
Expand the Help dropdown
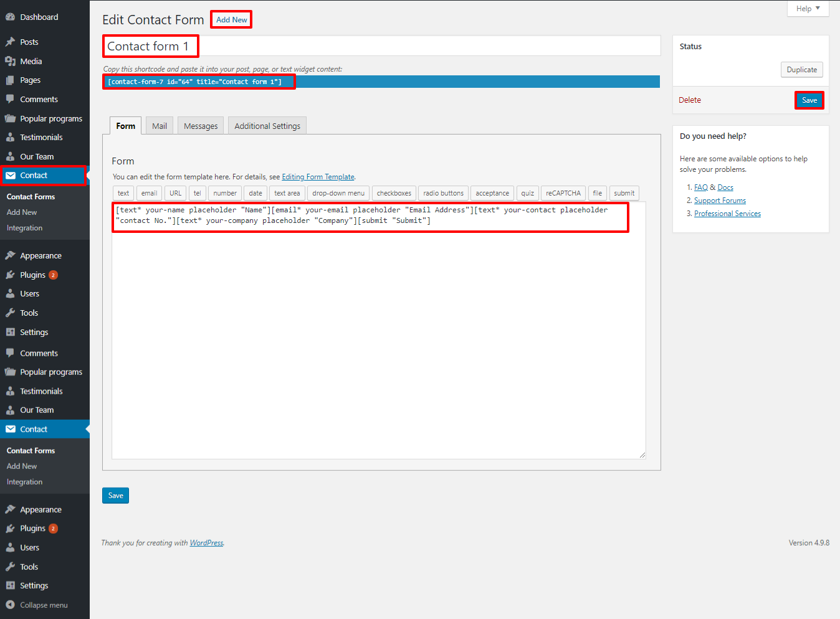(x=808, y=9)
